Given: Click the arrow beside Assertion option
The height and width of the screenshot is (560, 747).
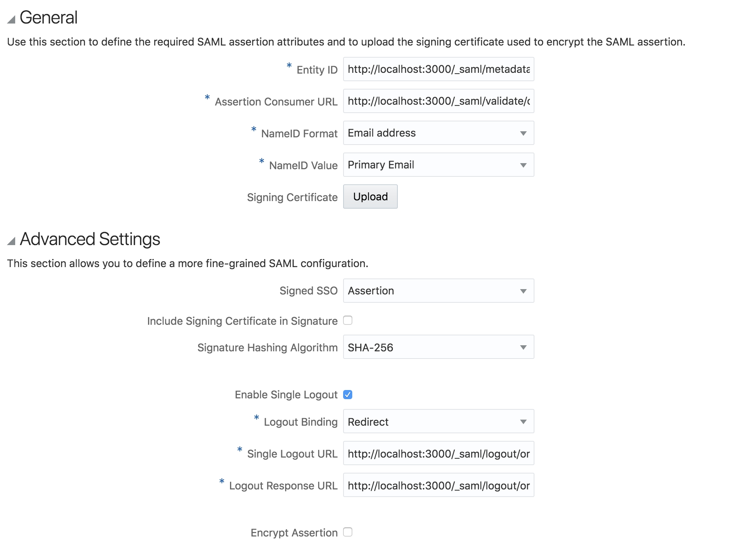Looking at the screenshot, I should [x=523, y=291].
